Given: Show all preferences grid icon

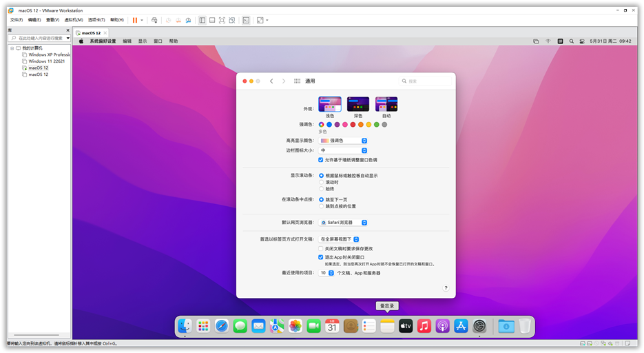Looking at the screenshot, I should (x=297, y=81).
